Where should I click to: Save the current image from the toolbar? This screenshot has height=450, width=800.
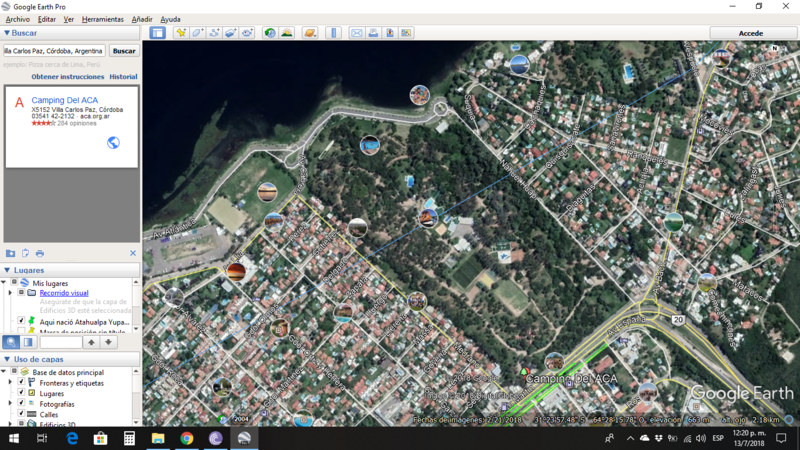[390, 33]
